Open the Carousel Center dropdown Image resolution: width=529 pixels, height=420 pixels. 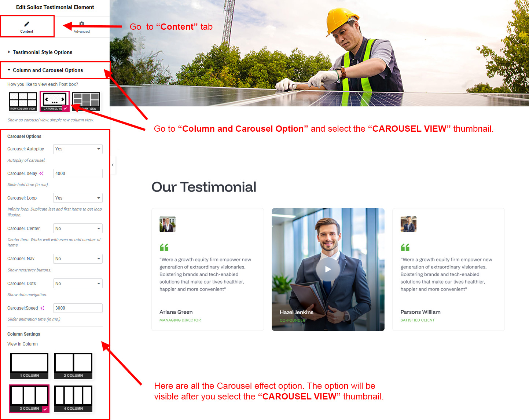[x=78, y=229]
